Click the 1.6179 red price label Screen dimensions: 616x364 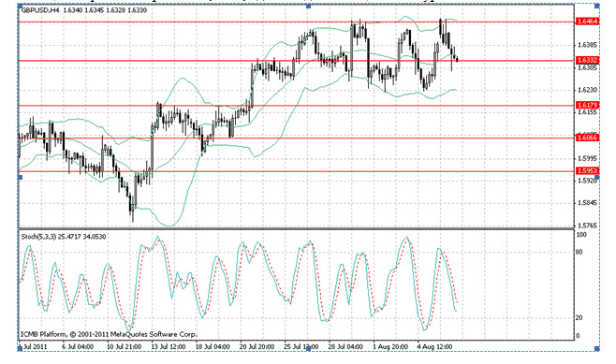click(587, 105)
